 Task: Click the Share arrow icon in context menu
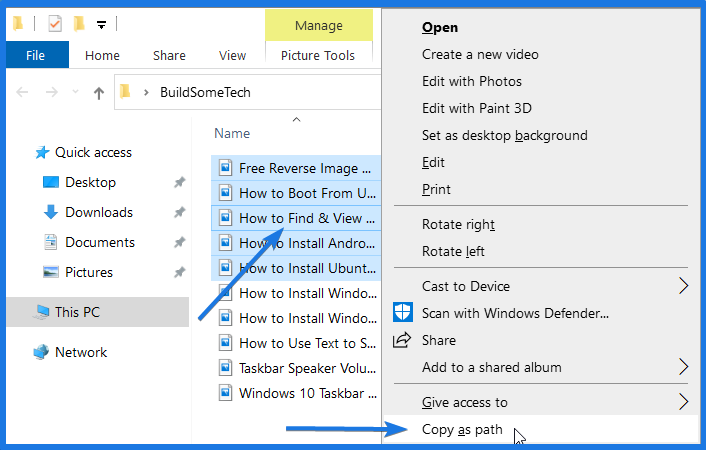[402, 340]
